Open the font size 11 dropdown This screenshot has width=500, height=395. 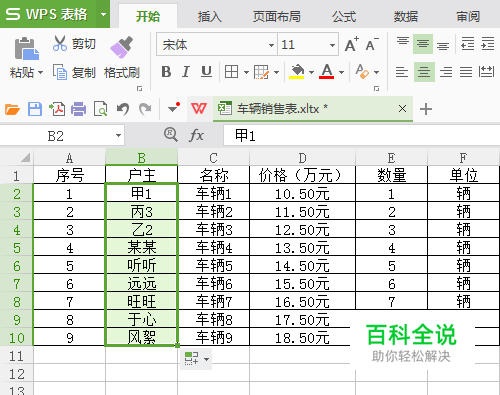pyautogui.click(x=332, y=45)
